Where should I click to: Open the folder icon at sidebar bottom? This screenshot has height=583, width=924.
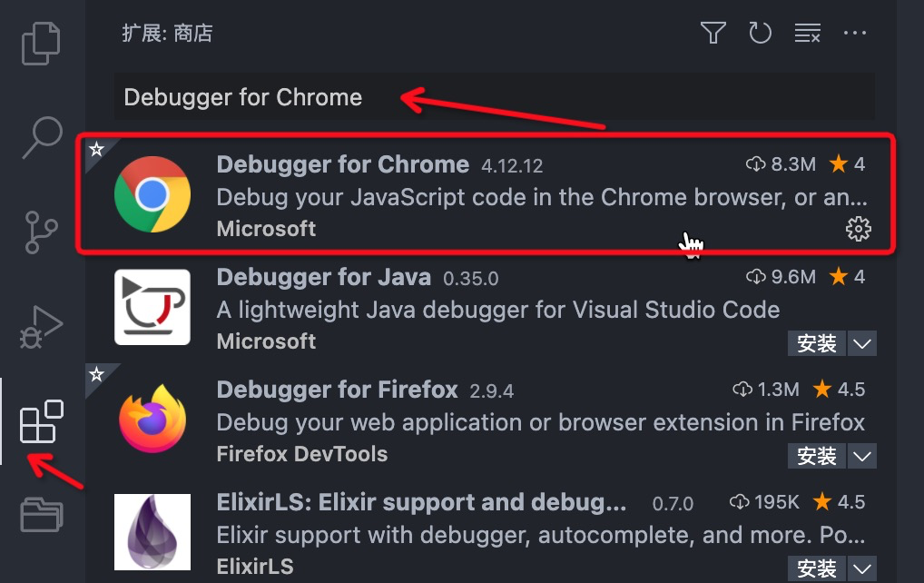[x=41, y=515]
